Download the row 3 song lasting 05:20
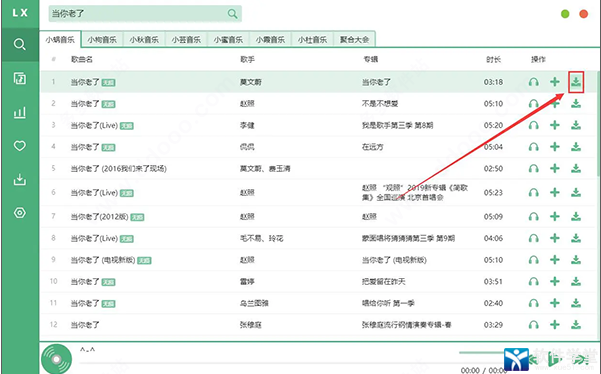Image resolution: width=601 pixels, height=374 pixels. click(576, 125)
